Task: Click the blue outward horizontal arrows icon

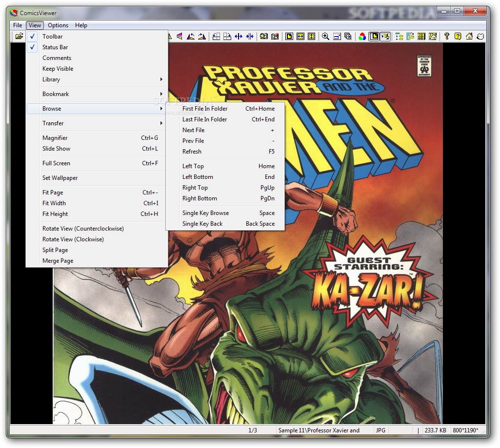Action: tap(239, 37)
